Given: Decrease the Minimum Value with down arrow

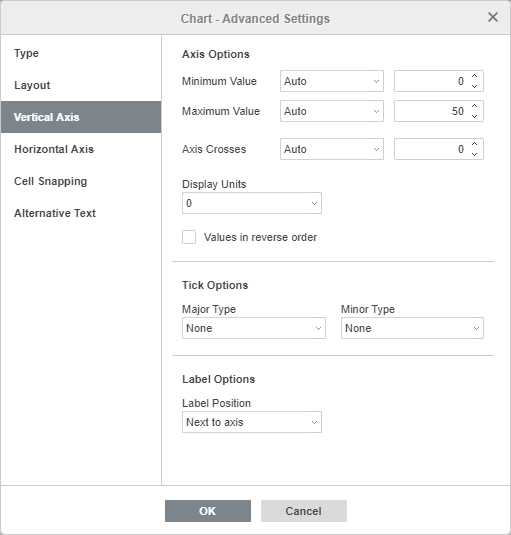Looking at the screenshot, I should 474,86.
